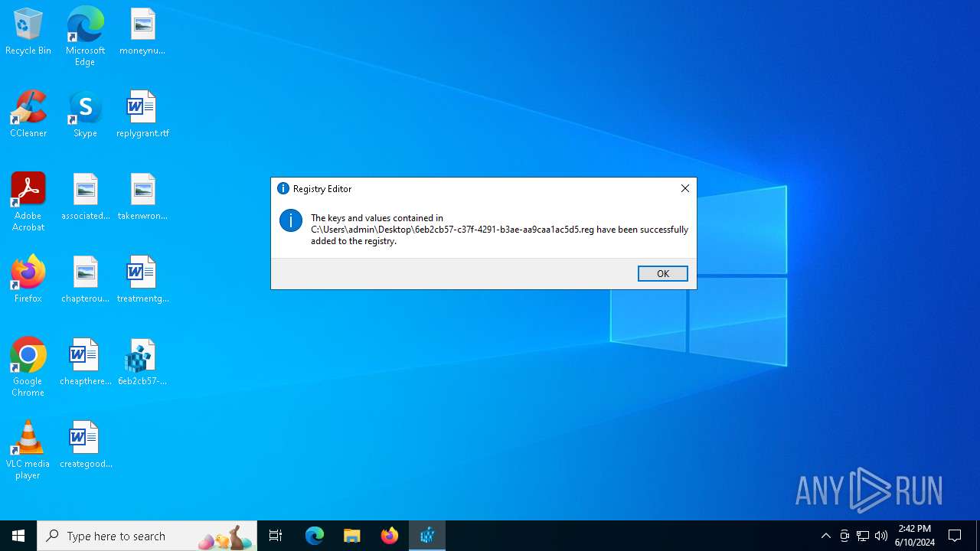Close the Registry Editor dialog with X
This screenshot has height=551, width=980.
click(x=685, y=188)
